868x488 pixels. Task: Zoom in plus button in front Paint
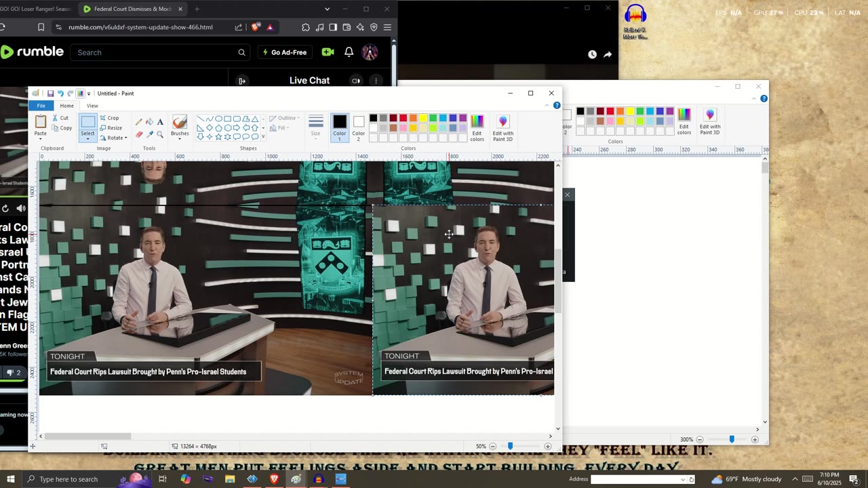548,446
